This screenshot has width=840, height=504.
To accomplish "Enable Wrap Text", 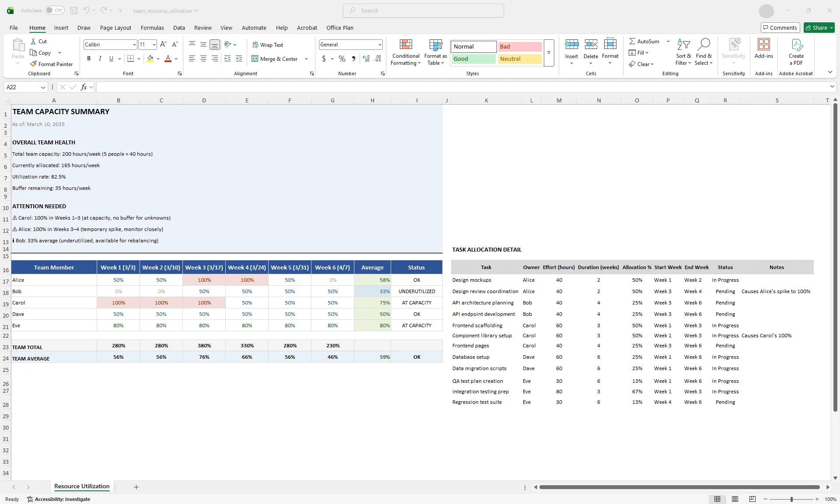I will (x=268, y=45).
